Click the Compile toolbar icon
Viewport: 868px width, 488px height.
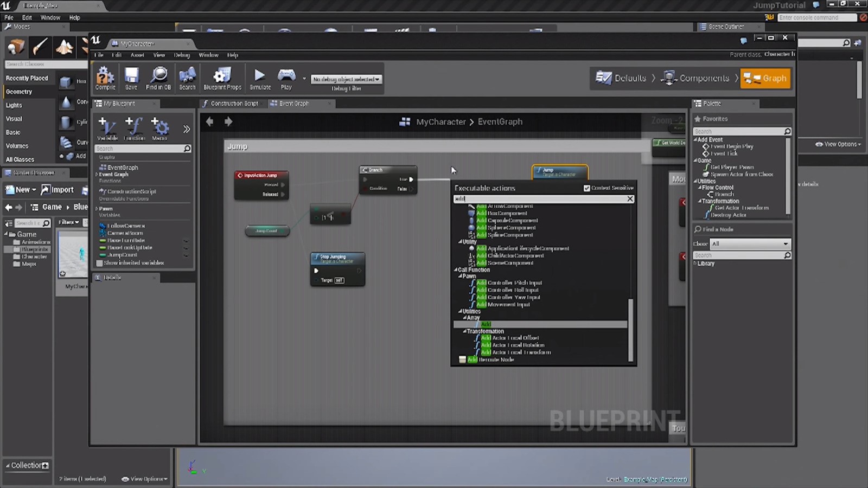[105, 78]
